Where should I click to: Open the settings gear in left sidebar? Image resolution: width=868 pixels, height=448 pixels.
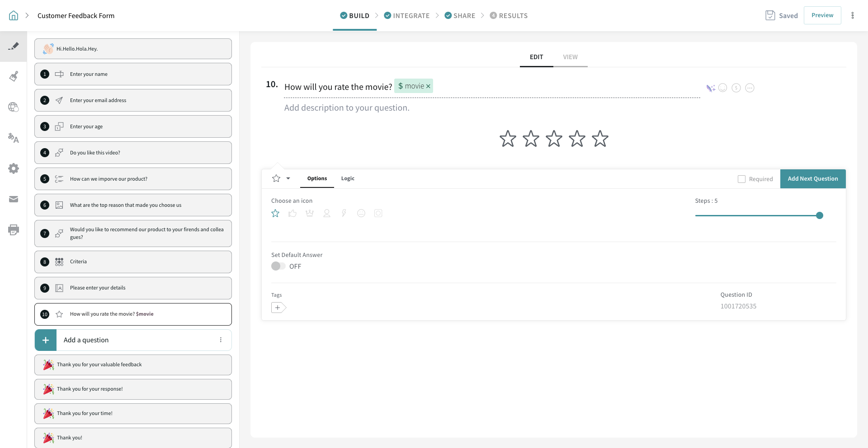tap(14, 168)
